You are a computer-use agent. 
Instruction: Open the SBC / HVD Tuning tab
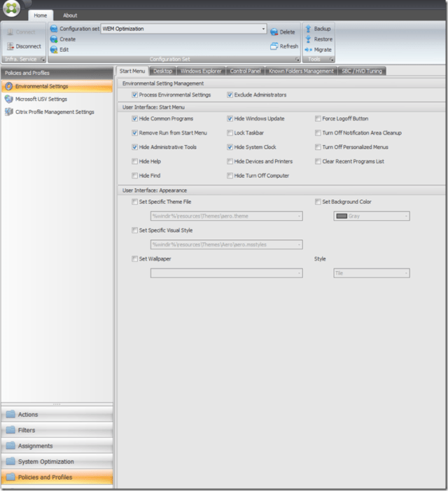click(x=362, y=71)
